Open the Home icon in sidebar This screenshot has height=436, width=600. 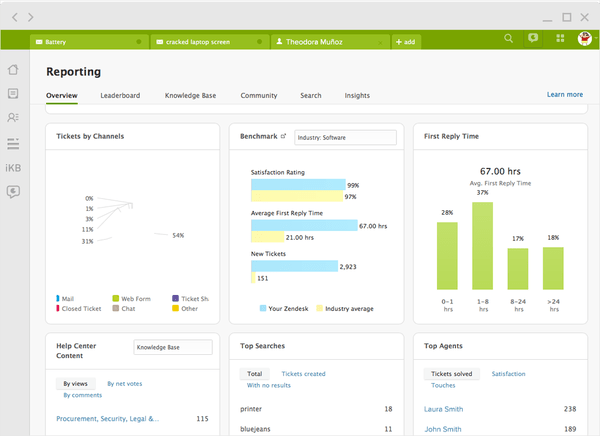pos(13,70)
